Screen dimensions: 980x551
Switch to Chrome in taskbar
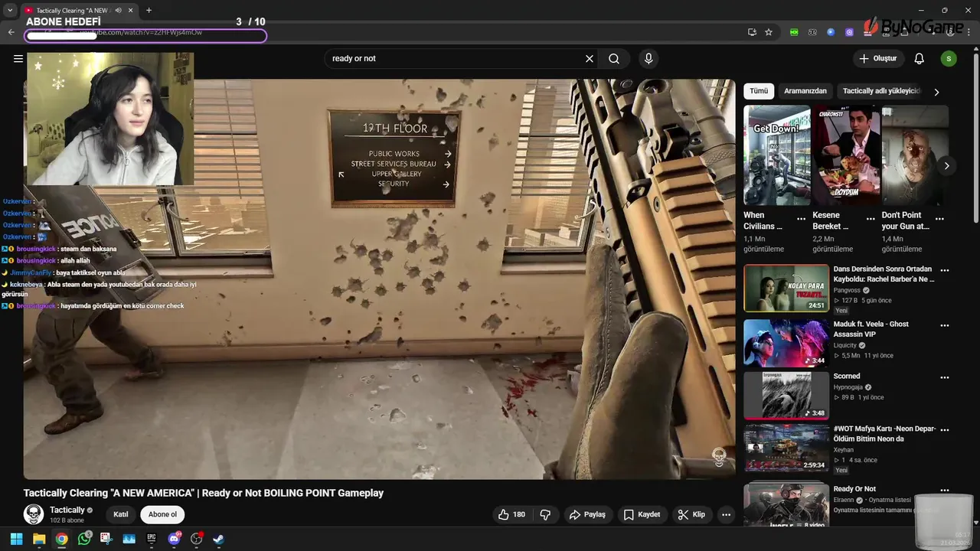[61, 539]
